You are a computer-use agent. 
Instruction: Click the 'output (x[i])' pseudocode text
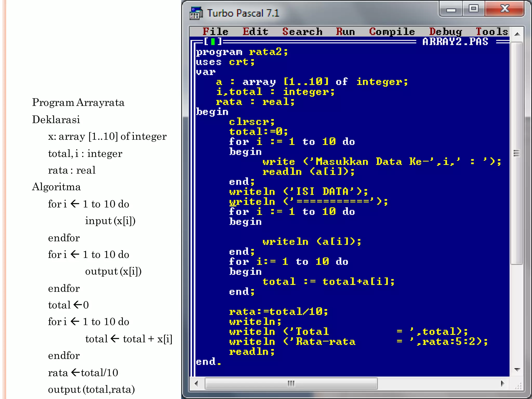click(x=113, y=271)
